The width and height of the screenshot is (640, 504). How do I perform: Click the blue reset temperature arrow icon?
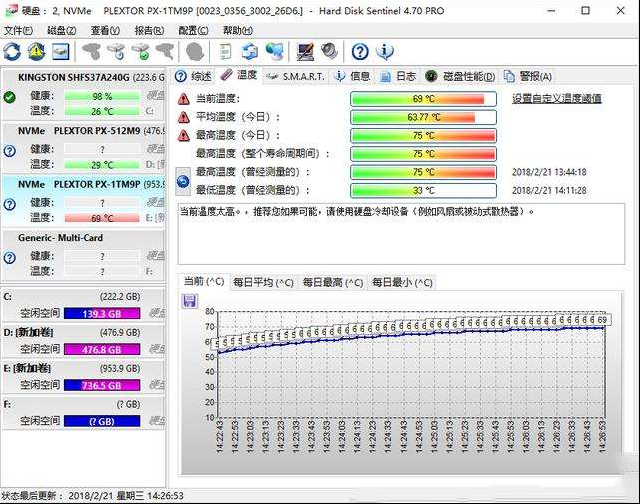[x=183, y=181]
